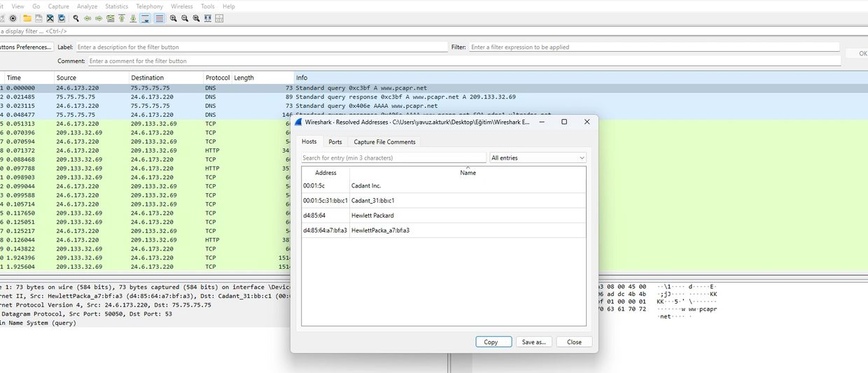The width and height of the screenshot is (868, 373).
Task: Sort packets by Time column
Action: coord(28,78)
